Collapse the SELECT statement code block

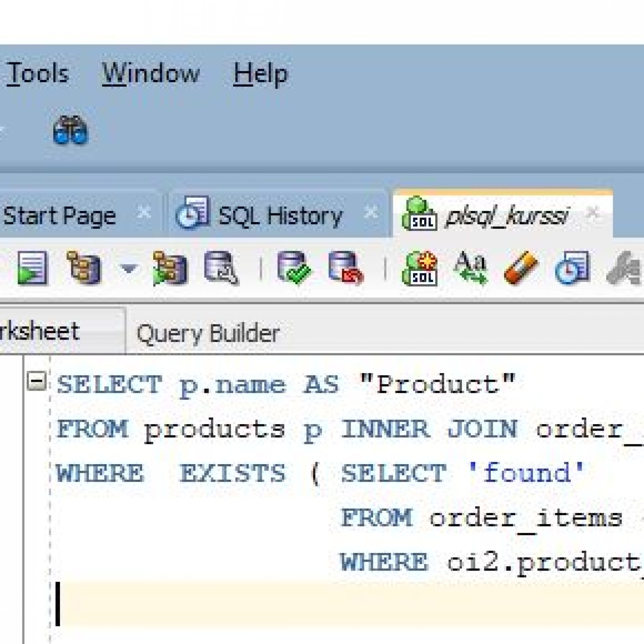[x=36, y=381]
